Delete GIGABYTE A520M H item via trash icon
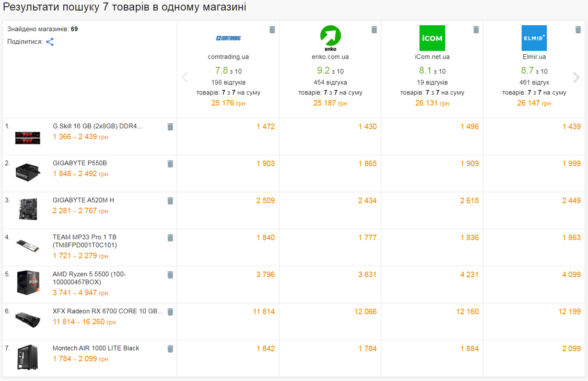 170,201
